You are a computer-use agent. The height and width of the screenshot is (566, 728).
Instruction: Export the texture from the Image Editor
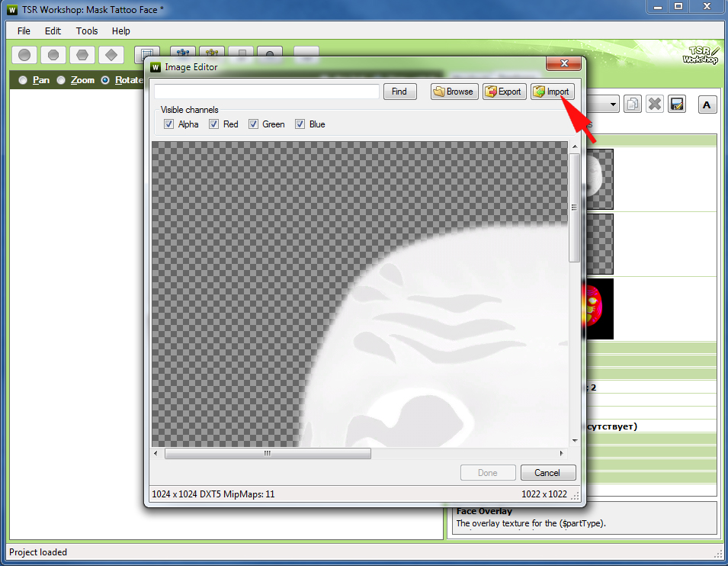tap(504, 92)
